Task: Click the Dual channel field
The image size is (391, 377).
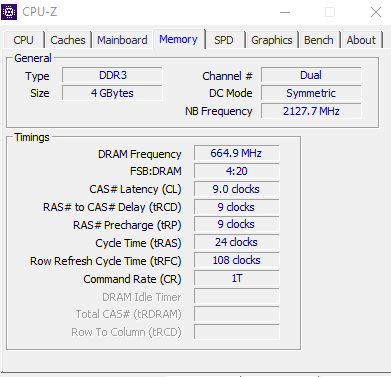Action: tap(311, 75)
